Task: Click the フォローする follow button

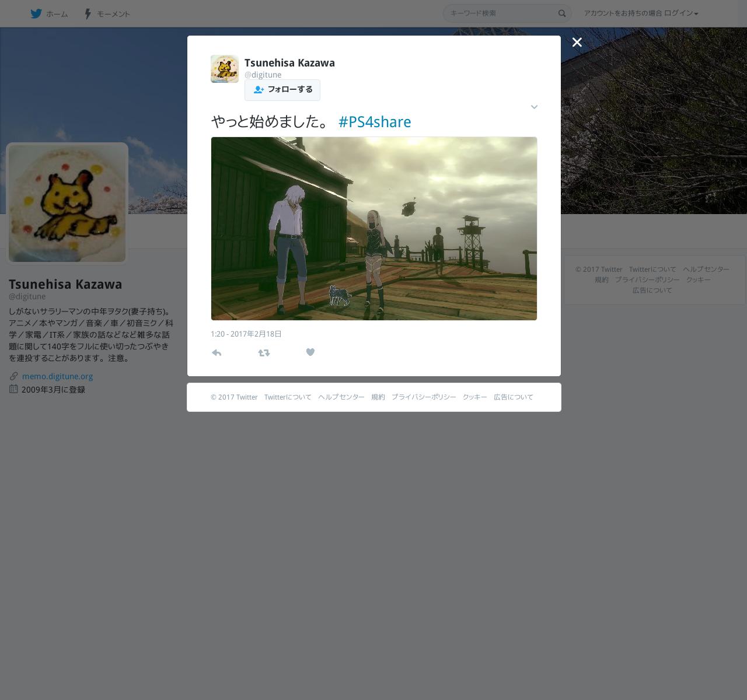Action: pyautogui.click(x=282, y=90)
